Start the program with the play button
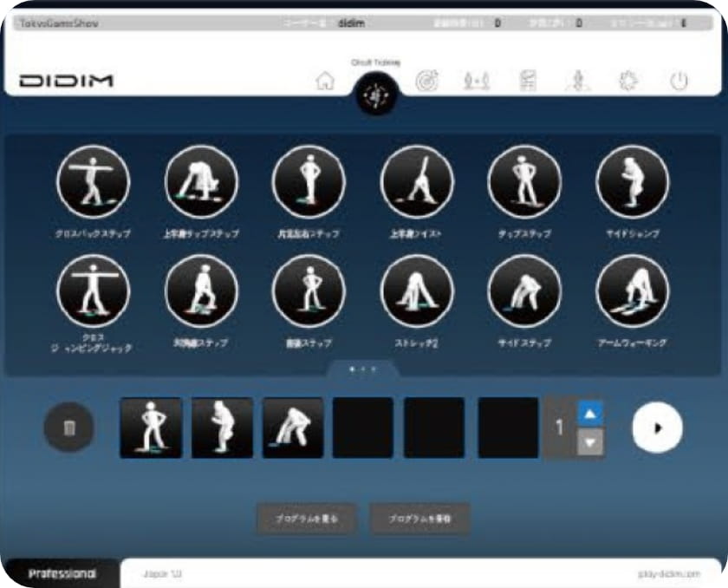The height and width of the screenshot is (588, 728). [x=657, y=428]
